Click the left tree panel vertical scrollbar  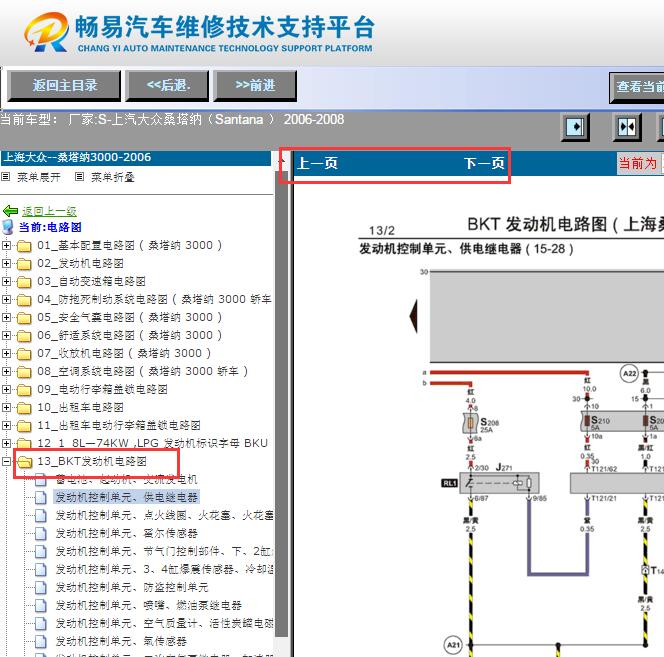coord(281,402)
